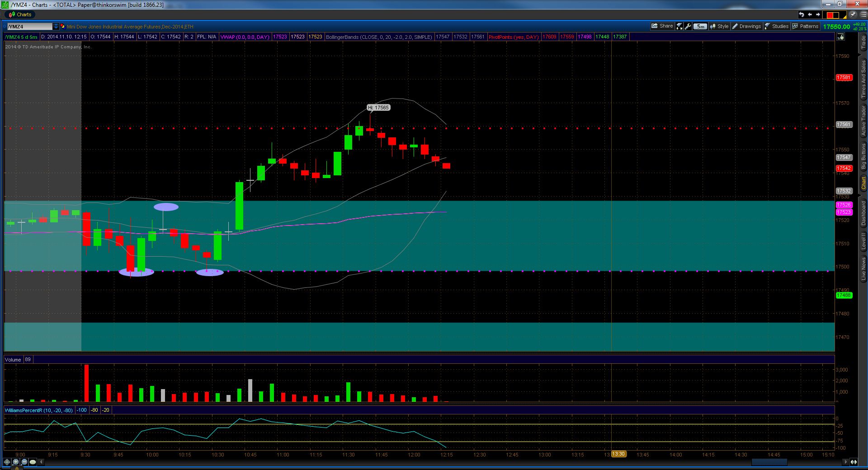Expand the symbol selector dropdown arrow

coord(56,27)
